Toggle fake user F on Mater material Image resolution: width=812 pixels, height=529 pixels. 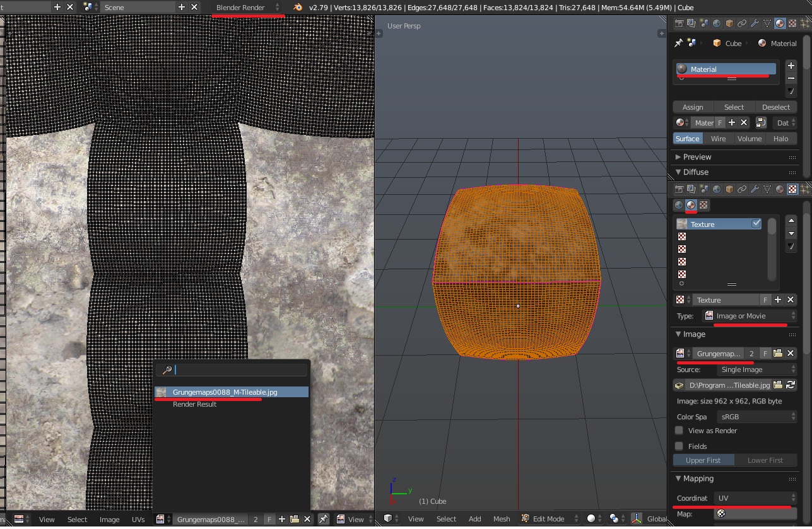(x=720, y=123)
